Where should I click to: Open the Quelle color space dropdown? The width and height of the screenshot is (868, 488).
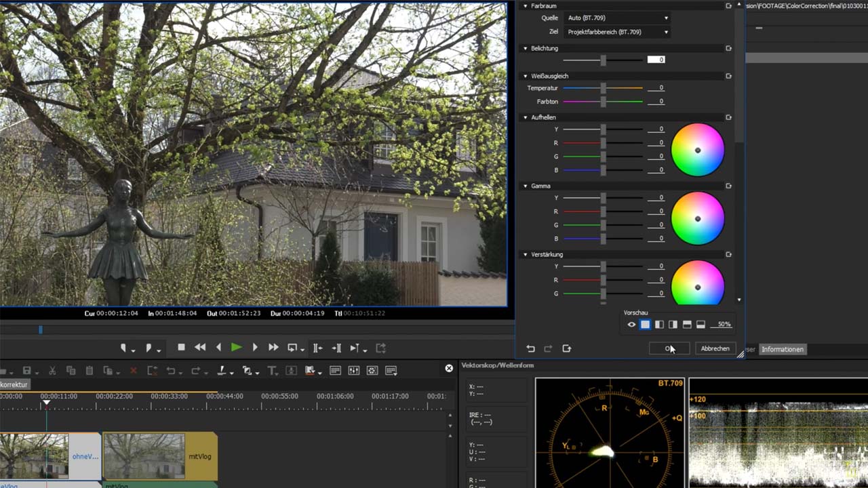pos(616,18)
